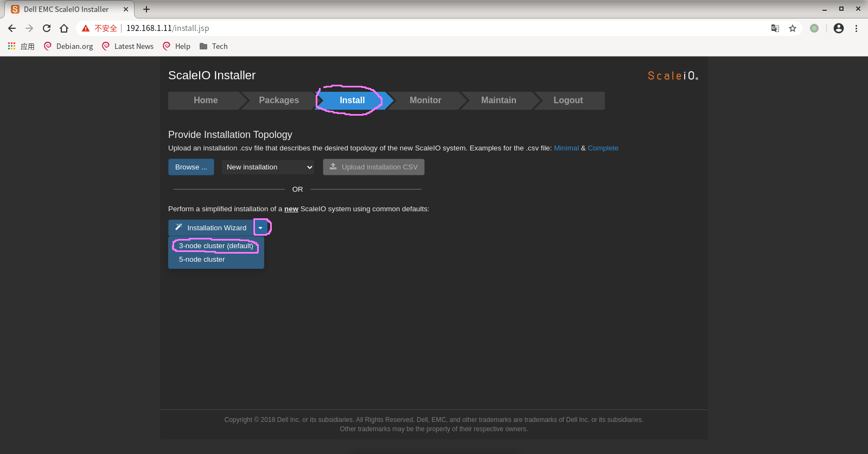Click the copyright footer text
The image size is (868, 454).
click(434, 424)
